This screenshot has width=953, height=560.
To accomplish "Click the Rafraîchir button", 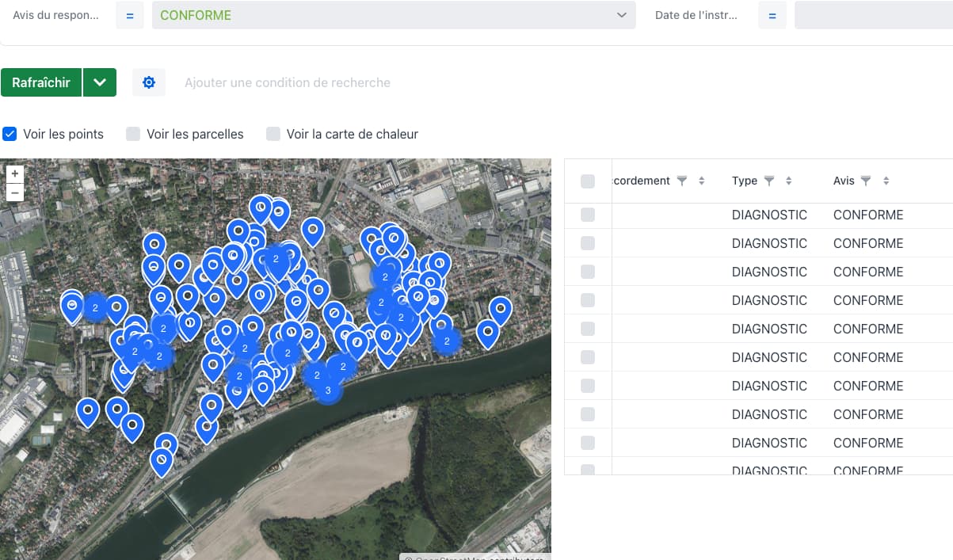I will click(41, 82).
